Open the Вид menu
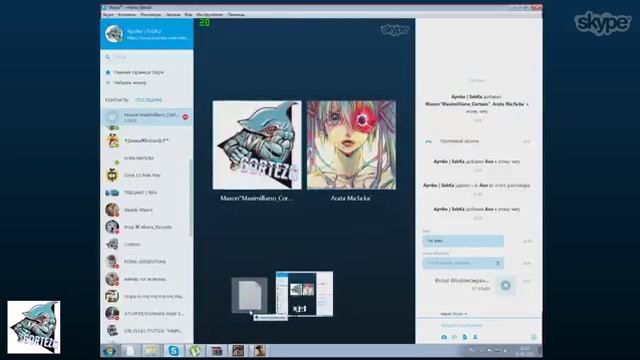The image size is (640, 360). (188, 14)
